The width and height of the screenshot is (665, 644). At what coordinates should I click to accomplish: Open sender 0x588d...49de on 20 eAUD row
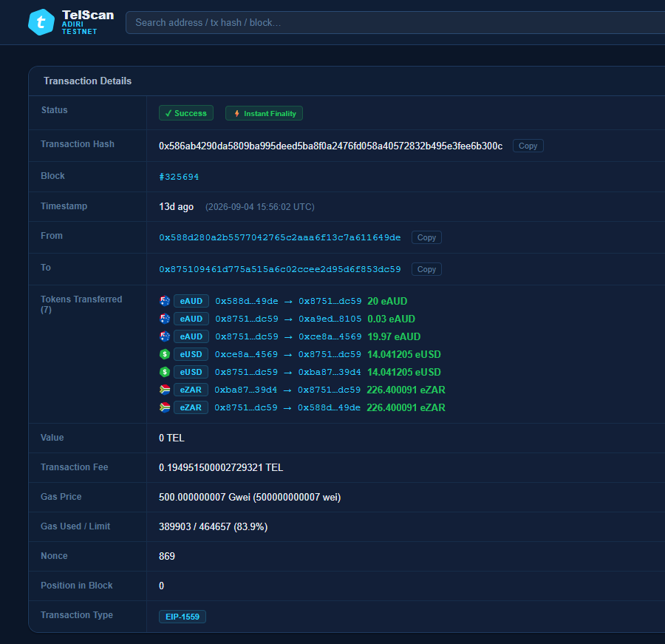click(x=246, y=301)
